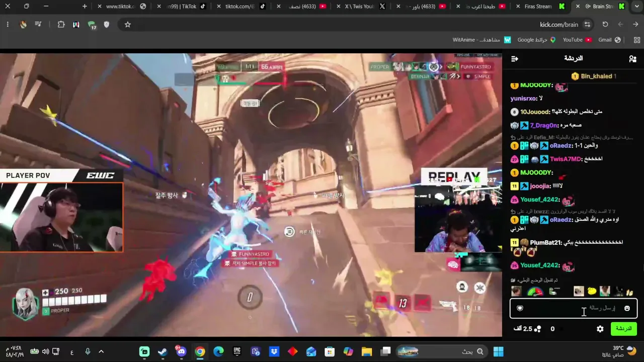644x362 pixels.
Task: Open pinned user Bin_khaled
Action: click(596, 76)
